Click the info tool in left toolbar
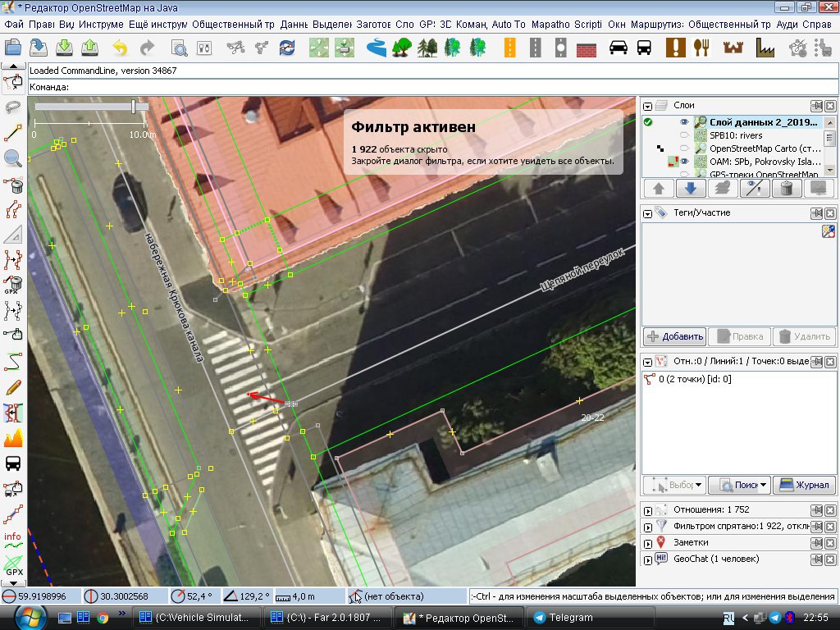The height and width of the screenshot is (630, 840). (13, 540)
